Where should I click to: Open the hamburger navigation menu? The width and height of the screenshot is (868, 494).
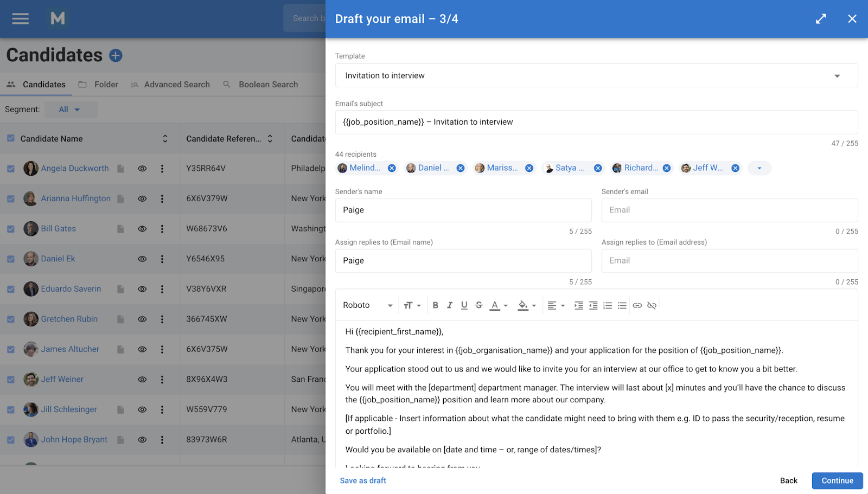20,18
